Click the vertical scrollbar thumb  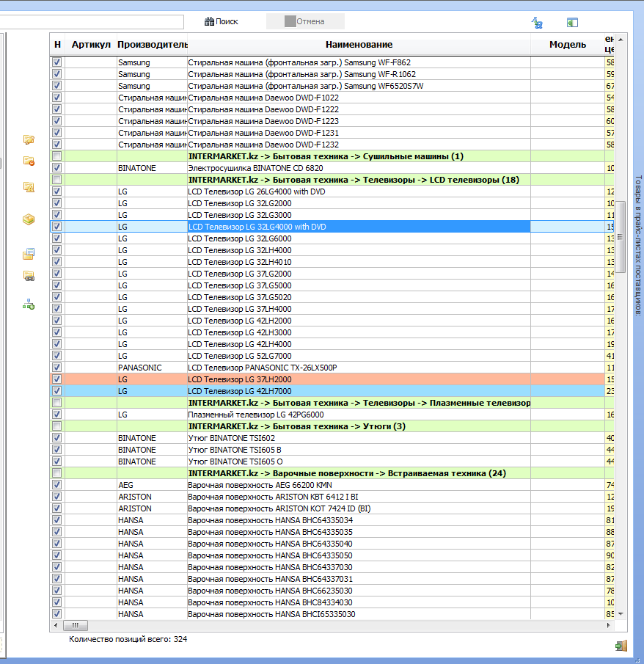point(621,237)
